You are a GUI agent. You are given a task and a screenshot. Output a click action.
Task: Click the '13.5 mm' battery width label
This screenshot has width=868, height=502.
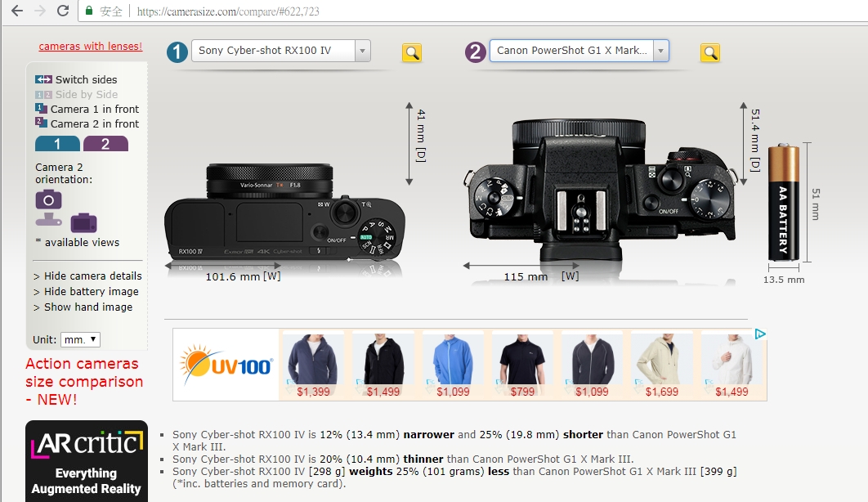click(x=784, y=280)
